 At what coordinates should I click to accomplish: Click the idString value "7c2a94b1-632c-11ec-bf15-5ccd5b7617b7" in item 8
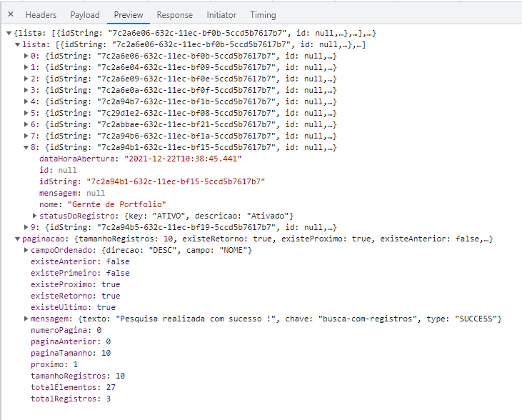176,181
